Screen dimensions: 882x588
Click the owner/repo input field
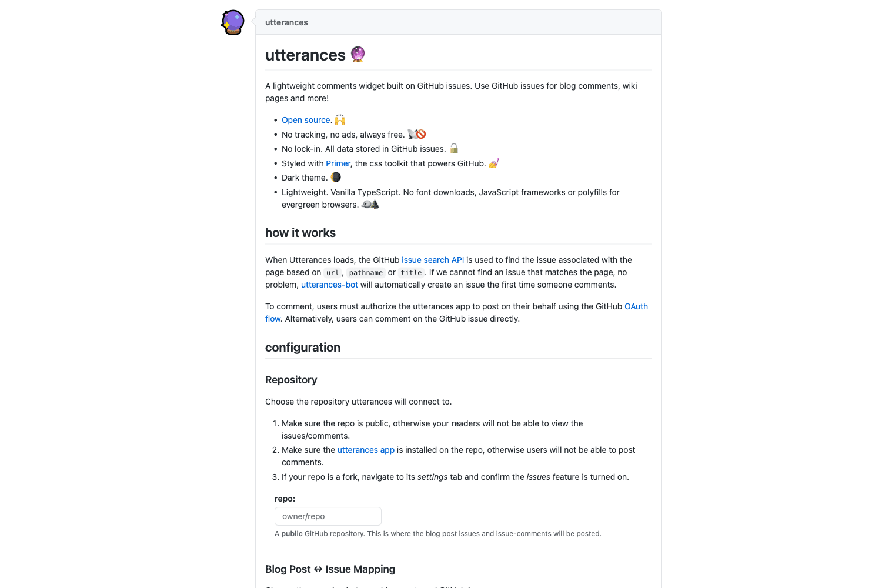328,516
